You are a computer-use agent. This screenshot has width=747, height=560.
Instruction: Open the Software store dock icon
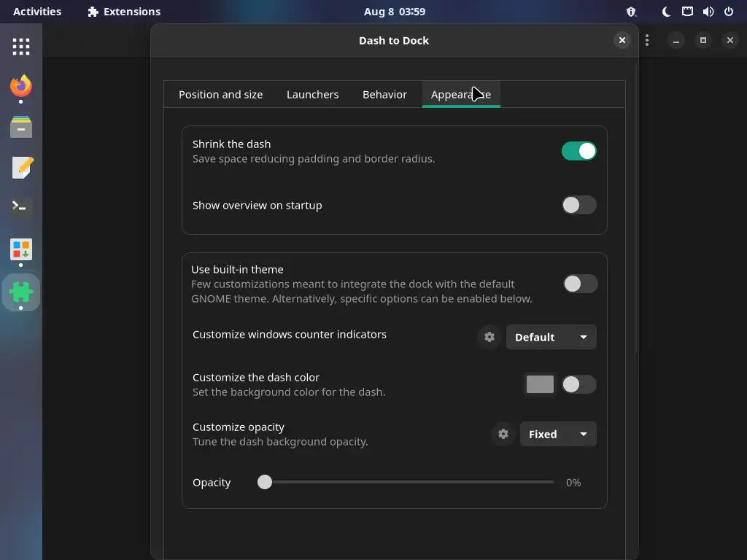click(21, 249)
